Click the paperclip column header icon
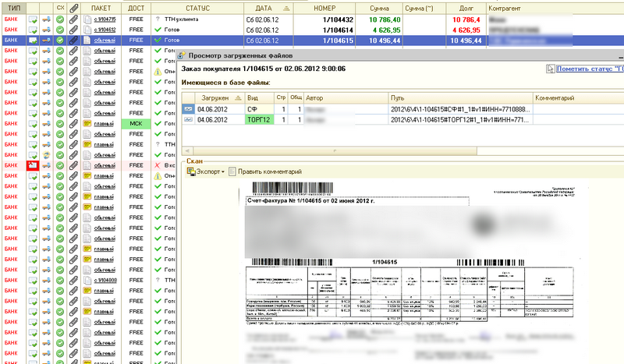 pos(73,8)
